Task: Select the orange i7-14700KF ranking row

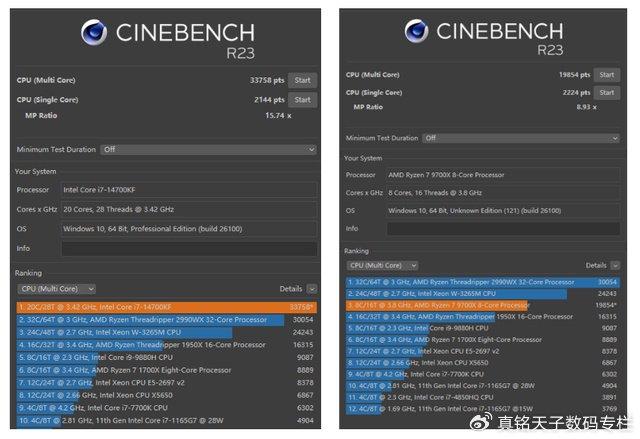Action: tap(167, 307)
